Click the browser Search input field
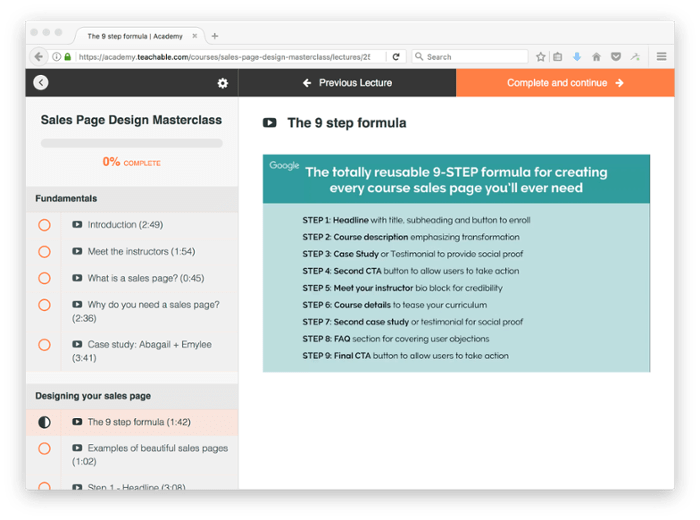 click(470, 57)
